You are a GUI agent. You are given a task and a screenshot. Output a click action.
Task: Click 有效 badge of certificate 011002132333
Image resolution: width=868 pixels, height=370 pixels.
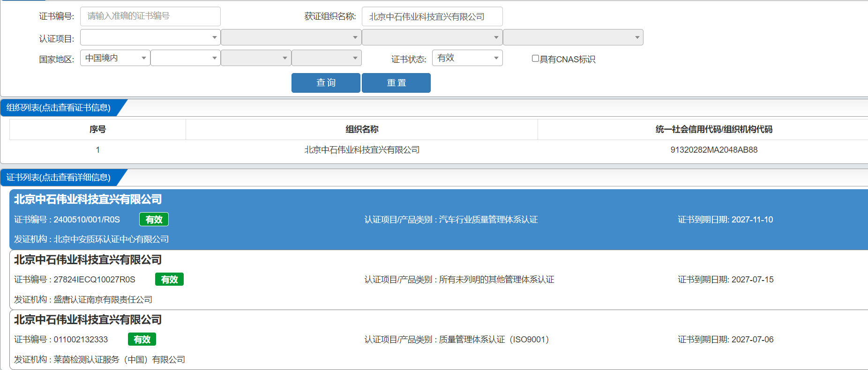142,339
